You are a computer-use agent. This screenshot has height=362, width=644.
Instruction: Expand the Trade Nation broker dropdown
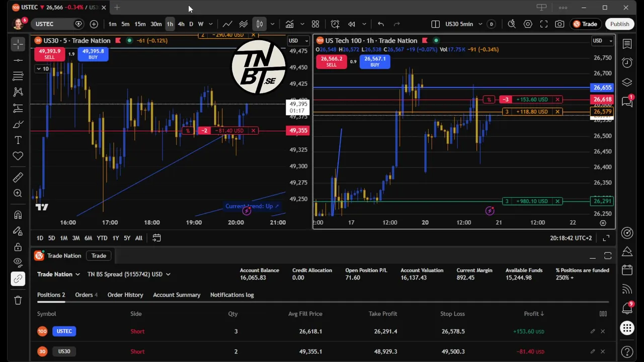(x=58, y=275)
